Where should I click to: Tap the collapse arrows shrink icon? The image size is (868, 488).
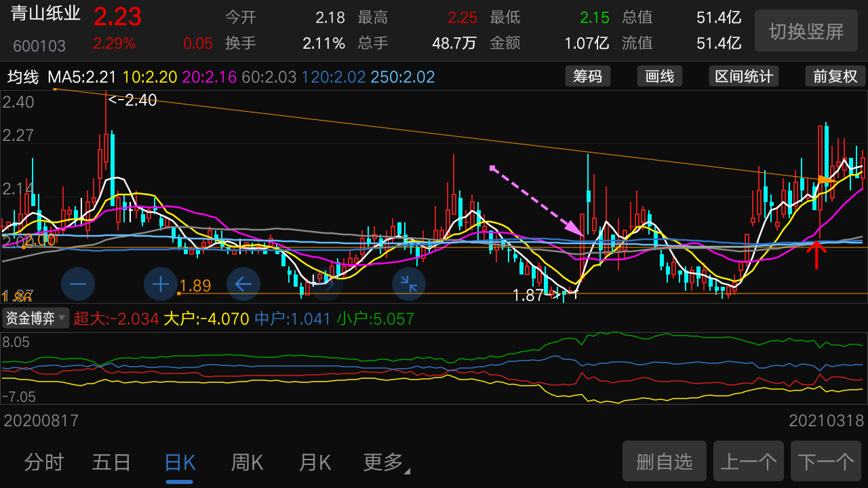tap(409, 285)
